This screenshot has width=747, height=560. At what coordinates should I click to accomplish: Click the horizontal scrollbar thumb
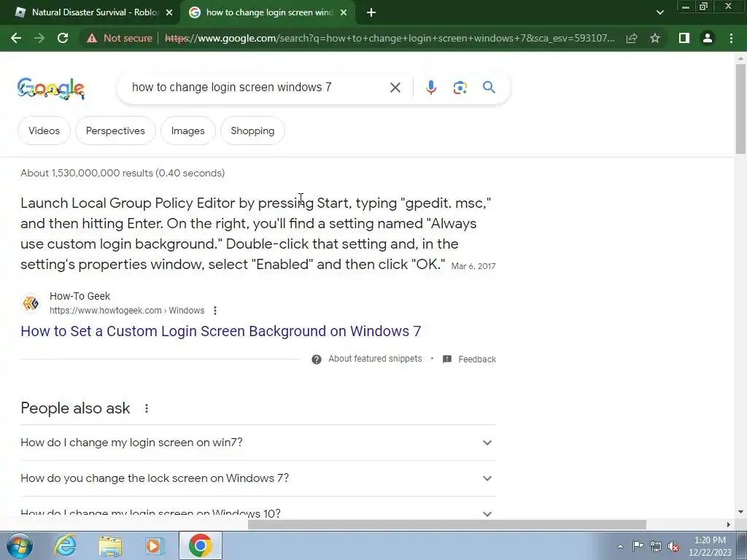(447, 524)
